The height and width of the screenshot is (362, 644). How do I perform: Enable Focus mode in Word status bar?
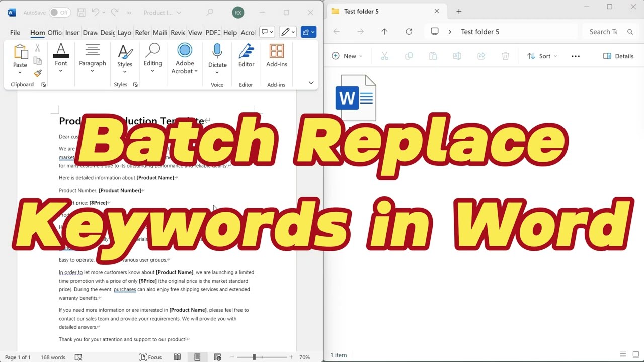[150, 357]
